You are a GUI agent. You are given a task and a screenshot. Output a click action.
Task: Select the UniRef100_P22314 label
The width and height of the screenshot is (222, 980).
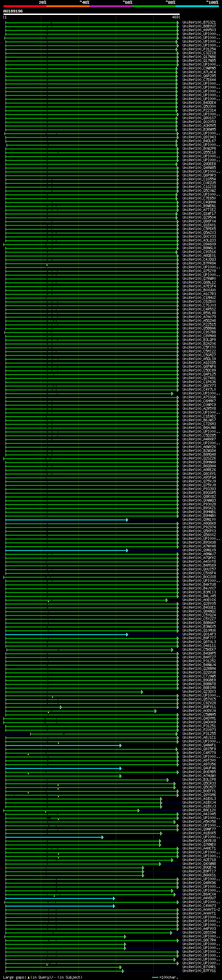click(x=199, y=110)
